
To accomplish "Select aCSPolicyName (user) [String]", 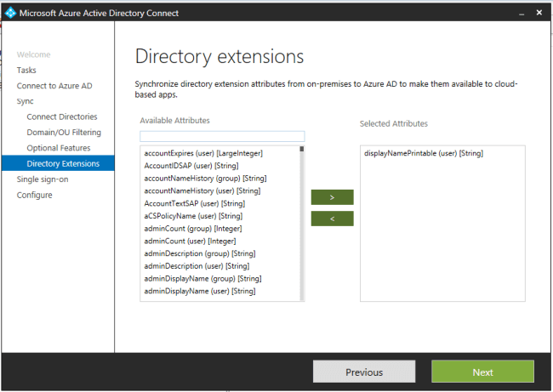I will 193,216.
